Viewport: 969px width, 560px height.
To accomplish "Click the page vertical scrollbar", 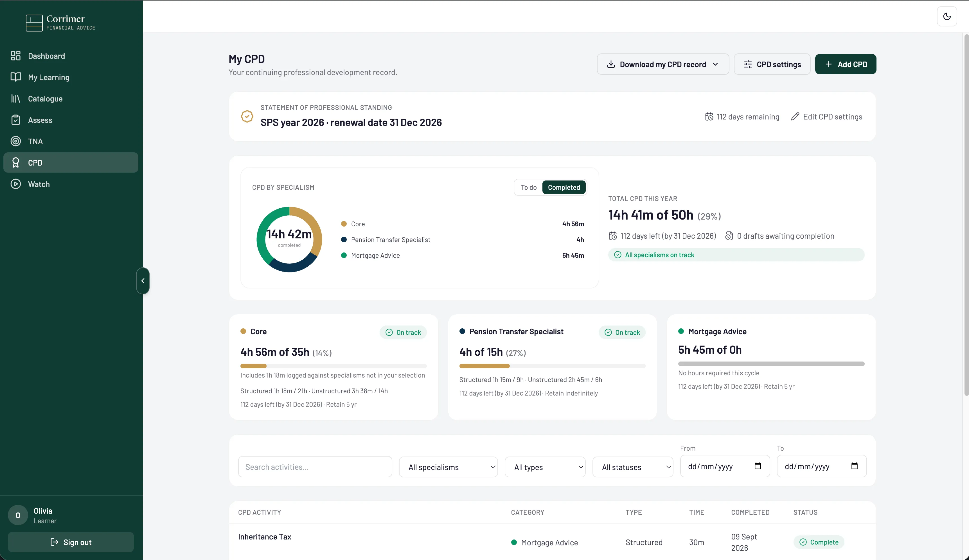I will pyautogui.click(x=966, y=215).
